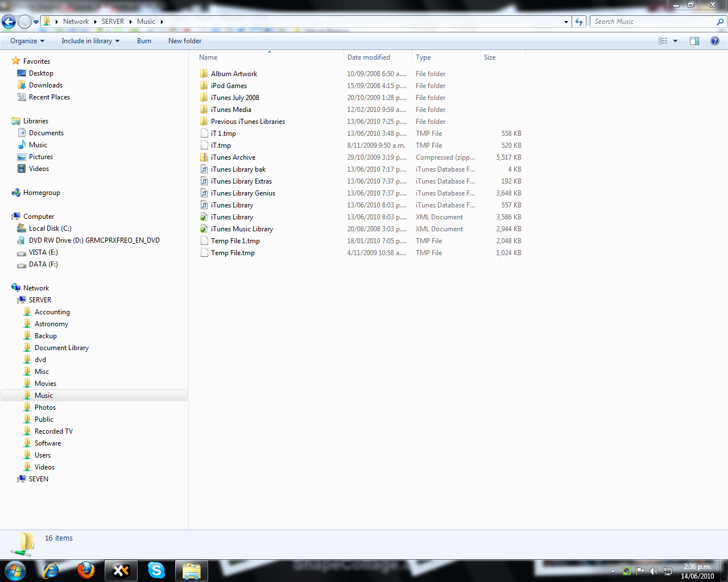This screenshot has height=582, width=728.
Task: Select the iTunes Media folder icon
Action: (204, 110)
